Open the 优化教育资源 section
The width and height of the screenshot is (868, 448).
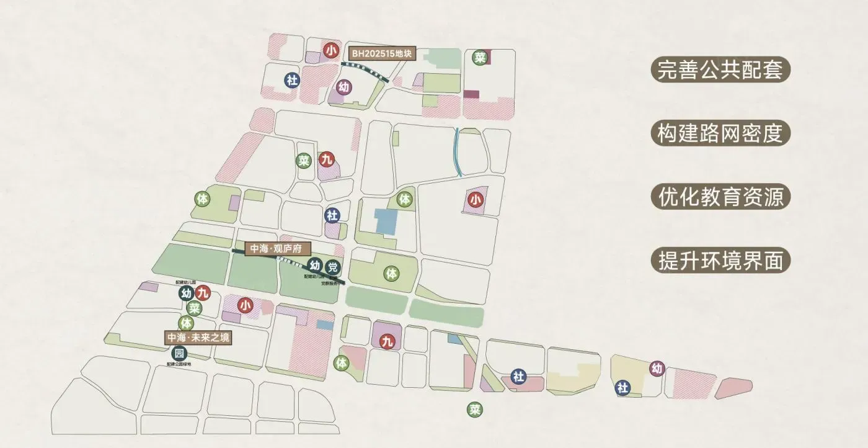pyautogui.click(x=720, y=197)
